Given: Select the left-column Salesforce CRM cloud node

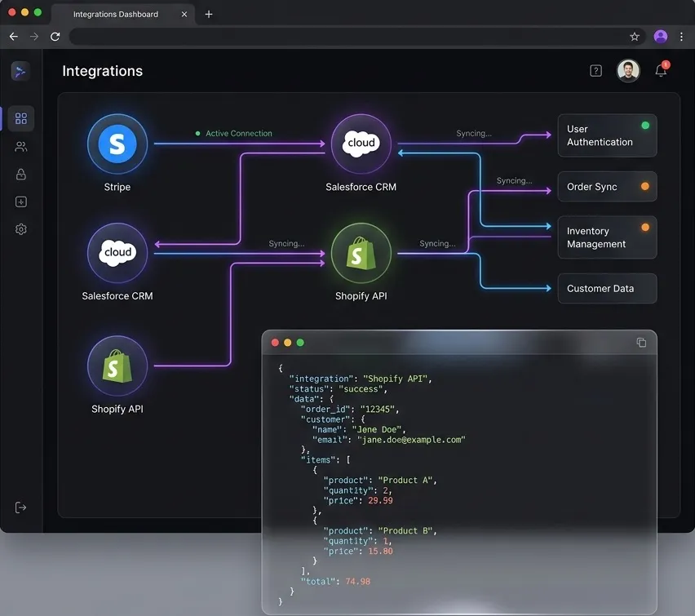Looking at the screenshot, I should (x=117, y=253).
